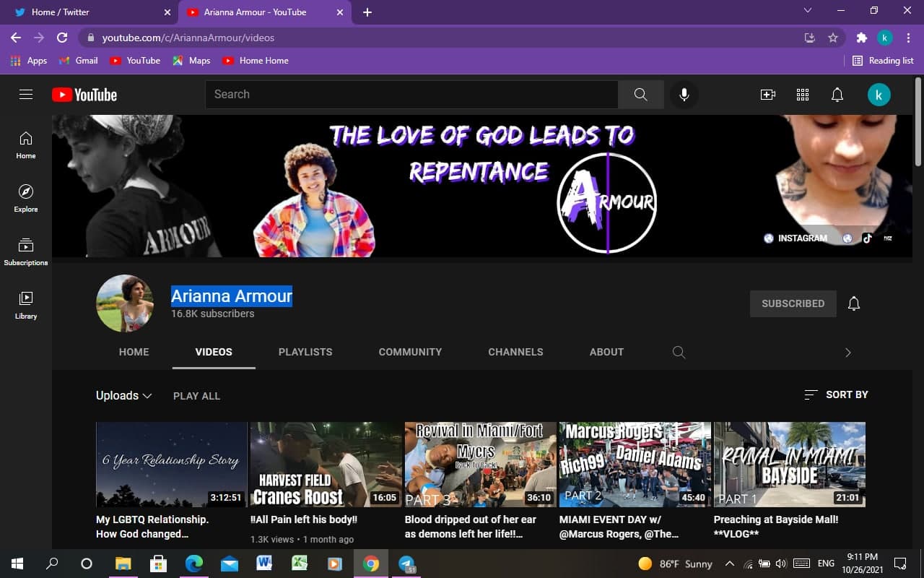Show more channel tabs with right chevron
The height and width of the screenshot is (578, 924).
click(x=848, y=353)
